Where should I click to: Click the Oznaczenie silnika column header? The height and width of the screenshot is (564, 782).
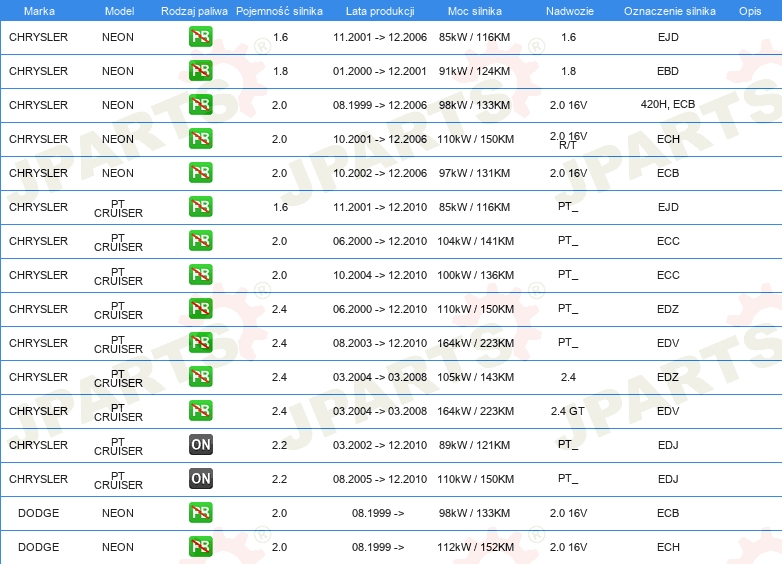(669, 11)
